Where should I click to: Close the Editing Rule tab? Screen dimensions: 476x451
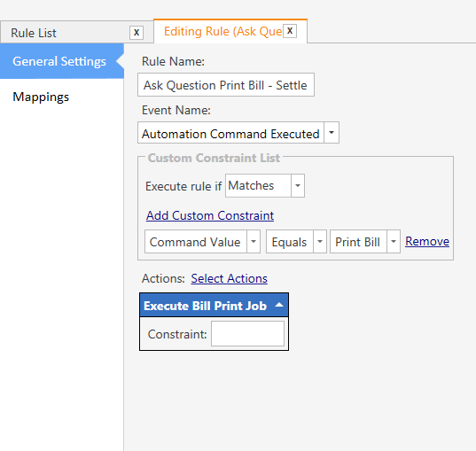click(290, 31)
